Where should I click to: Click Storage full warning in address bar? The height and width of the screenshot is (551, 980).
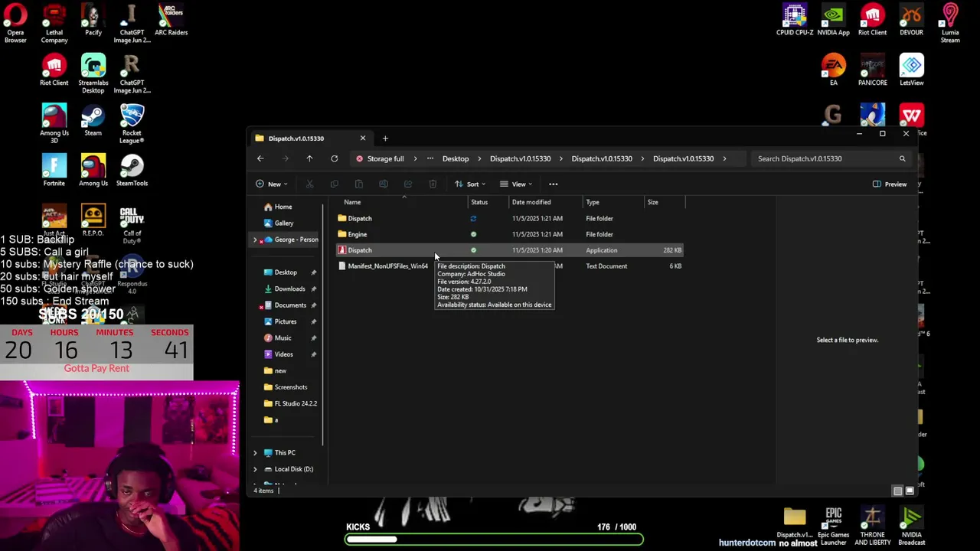coord(380,158)
